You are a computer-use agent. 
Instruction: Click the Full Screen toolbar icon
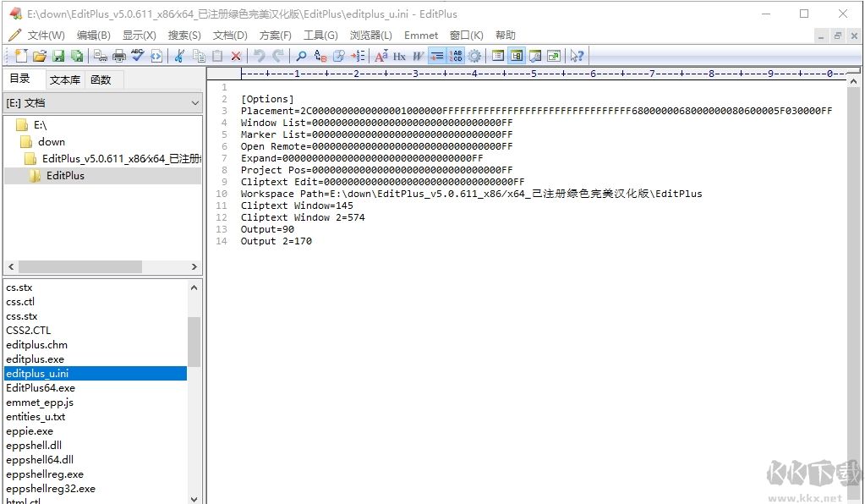(554, 56)
